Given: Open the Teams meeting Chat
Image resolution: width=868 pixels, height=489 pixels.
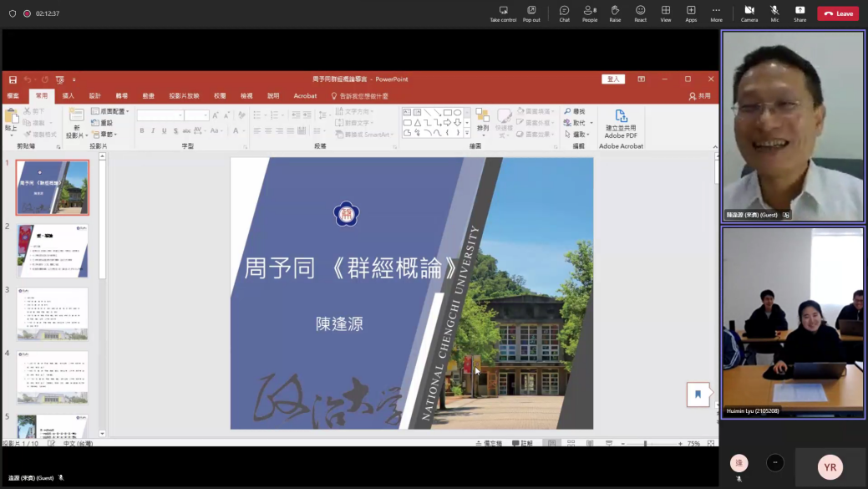Looking at the screenshot, I should coord(564,13).
